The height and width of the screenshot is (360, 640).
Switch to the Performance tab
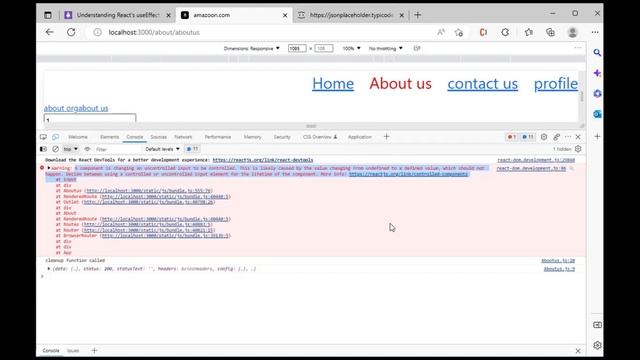coord(218,137)
